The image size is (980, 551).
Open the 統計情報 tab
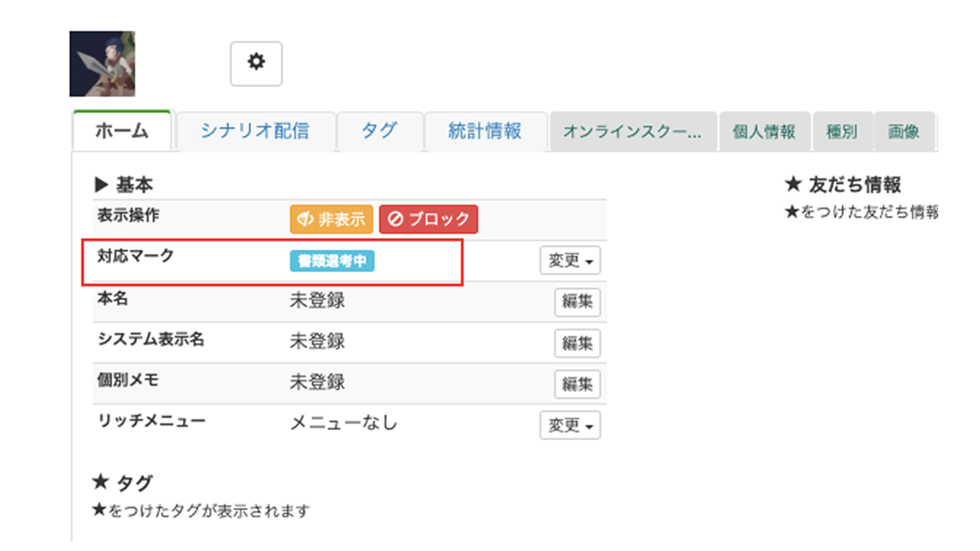click(x=485, y=131)
